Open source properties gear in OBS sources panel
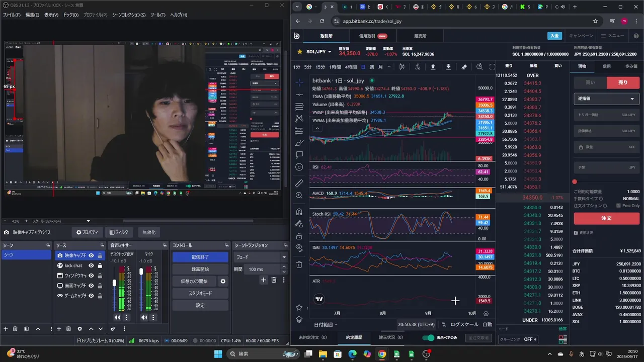 click(x=79, y=329)
